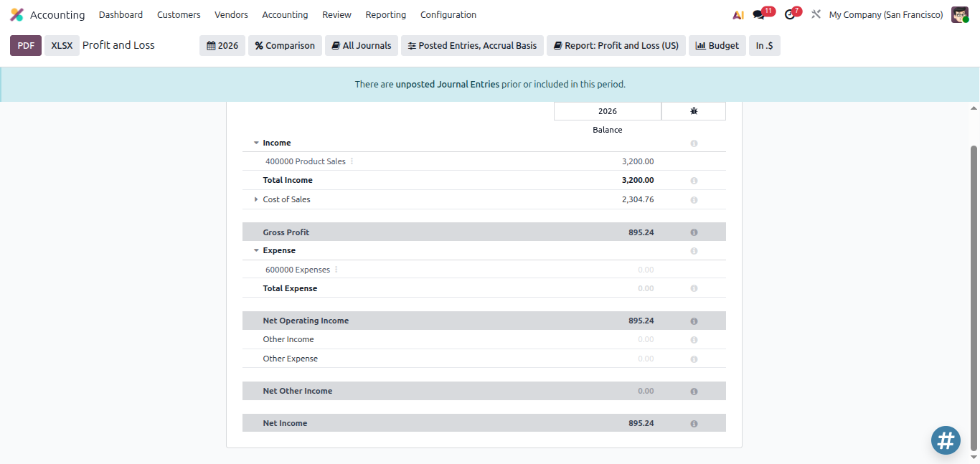Open the AI assistant icon

pyautogui.click(x=738, y=14)
